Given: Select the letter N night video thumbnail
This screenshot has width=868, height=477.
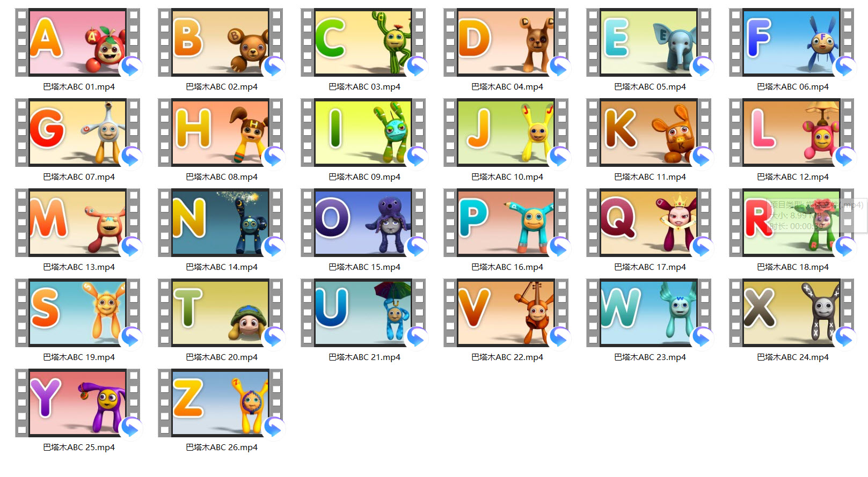Looking at the screenshot, I should [x=220, y=222].
